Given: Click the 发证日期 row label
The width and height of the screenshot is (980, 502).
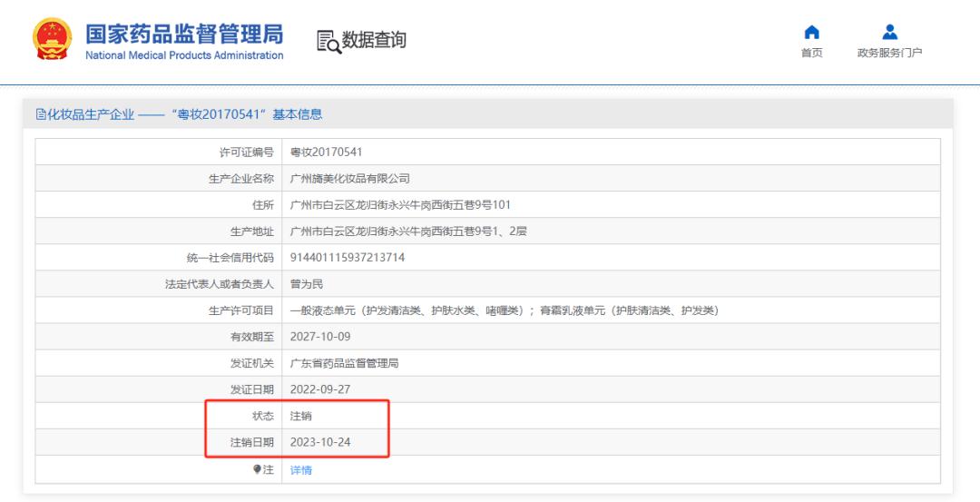Looking at the screenshot, I should 252,389.
